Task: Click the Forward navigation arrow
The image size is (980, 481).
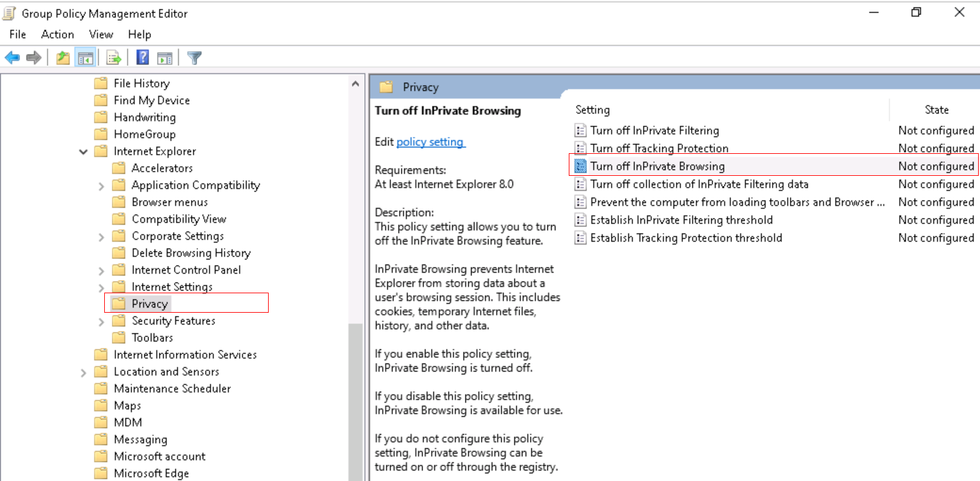Action: tap(32, 57)
